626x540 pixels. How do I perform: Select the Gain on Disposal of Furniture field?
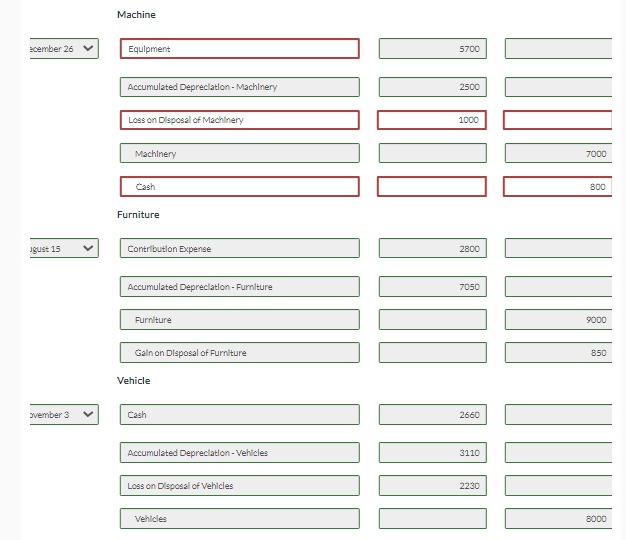240,353
